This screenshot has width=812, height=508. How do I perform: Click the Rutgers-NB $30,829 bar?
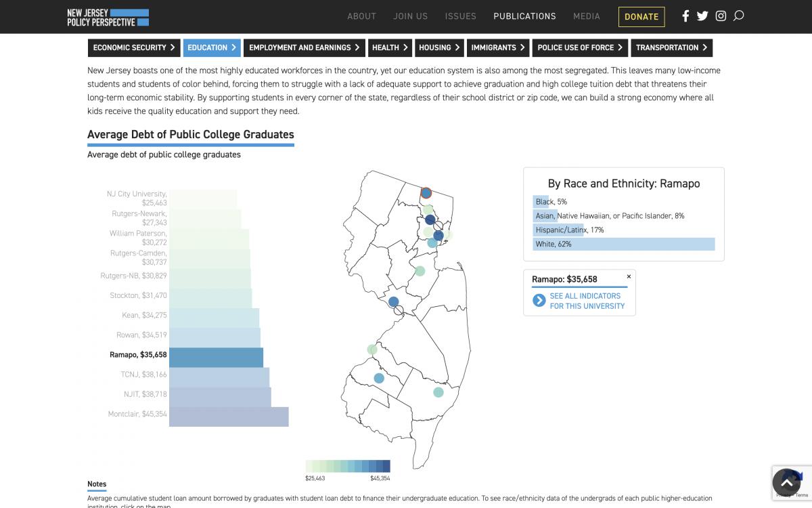pyautogui.click(x=210, y=277)
